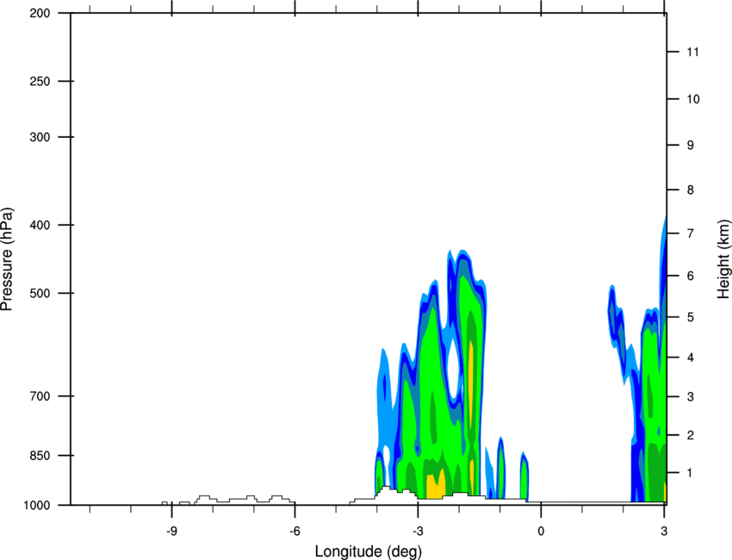The image size is (732, 560).
Task: Select the 400 pressure tick label
Action: click(x=40, y=225)
